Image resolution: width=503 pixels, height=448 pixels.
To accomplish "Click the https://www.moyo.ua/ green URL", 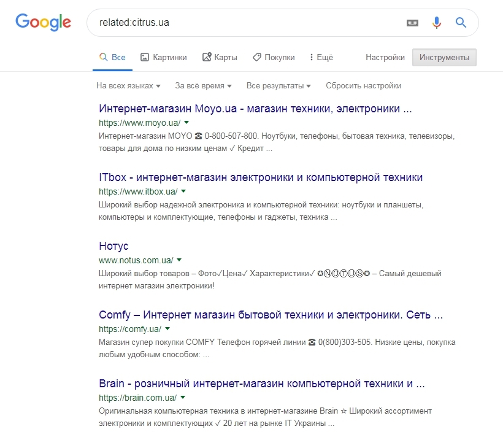I will pos(139,123).
